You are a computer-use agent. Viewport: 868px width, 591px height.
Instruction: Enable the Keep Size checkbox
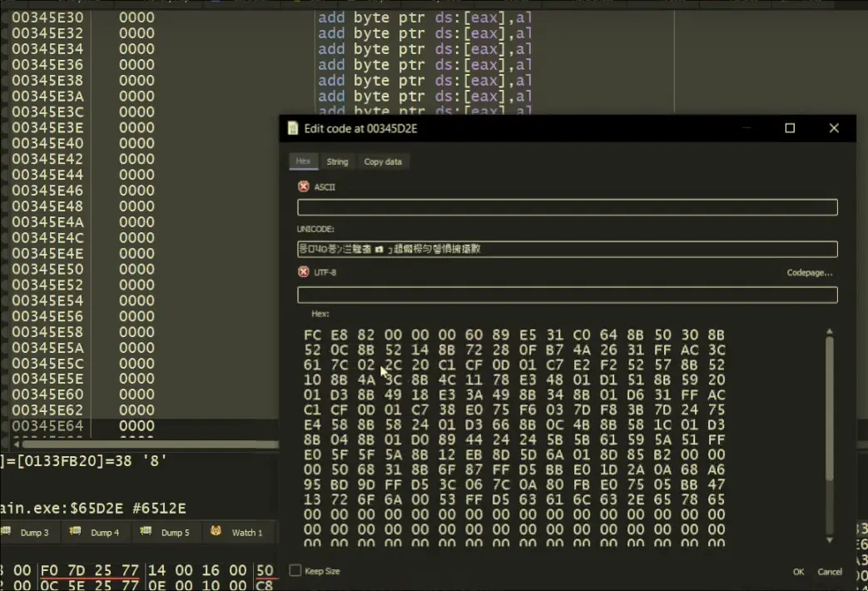click(x=295, y=571)
